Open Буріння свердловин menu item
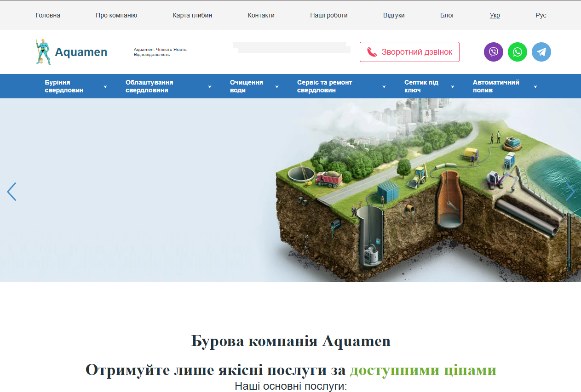This screenshot has width=581, height=392. [x=64, y=86]
